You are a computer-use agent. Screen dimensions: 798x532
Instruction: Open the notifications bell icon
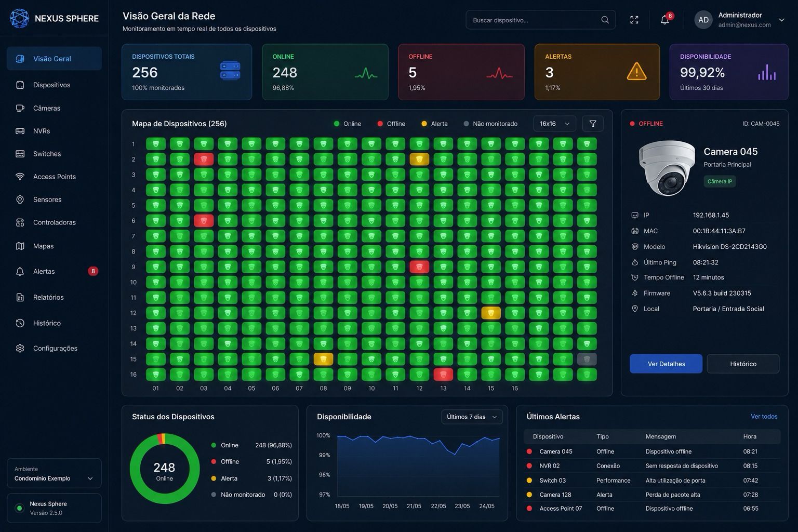click(664, 20)
